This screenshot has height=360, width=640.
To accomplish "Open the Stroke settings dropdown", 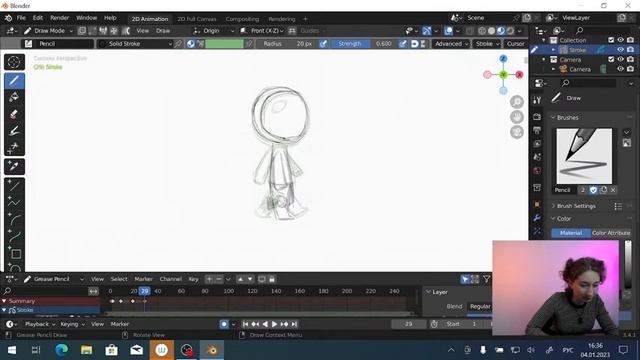I will click(x=487, y=44).
